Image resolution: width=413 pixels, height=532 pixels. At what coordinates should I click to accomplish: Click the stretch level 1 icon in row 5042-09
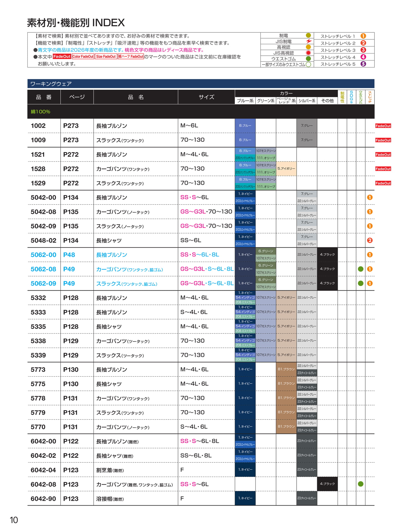370,226
